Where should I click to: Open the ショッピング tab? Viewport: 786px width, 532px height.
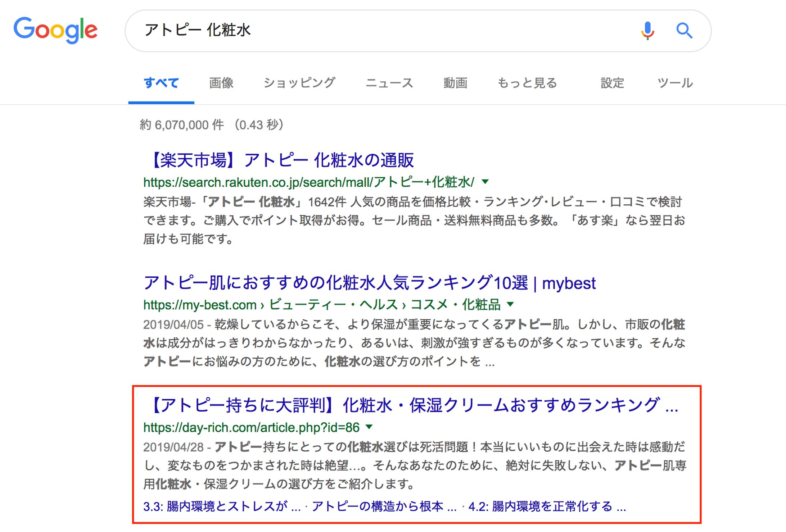pyautogui.click(x=299, y=83)
